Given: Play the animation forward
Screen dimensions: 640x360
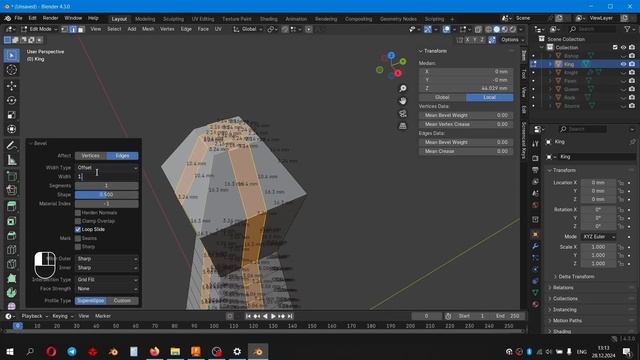Looking at the screenshot, I should tap(273, 316).
